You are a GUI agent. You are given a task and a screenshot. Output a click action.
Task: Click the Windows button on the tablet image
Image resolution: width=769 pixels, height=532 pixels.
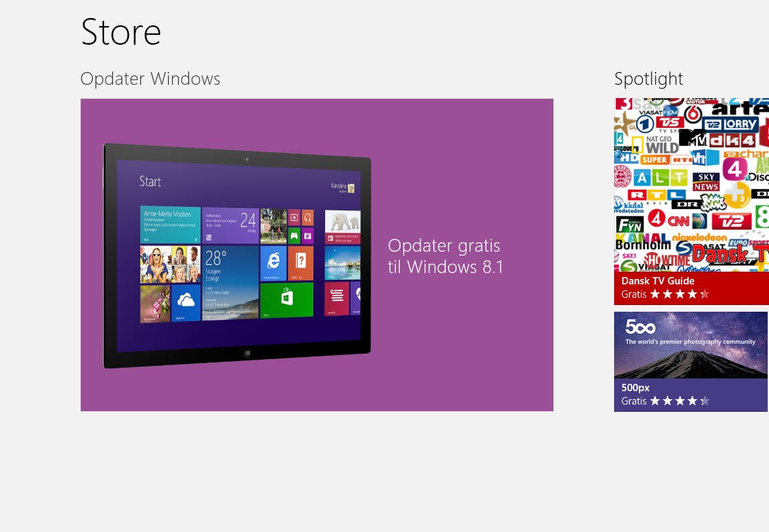247,353
